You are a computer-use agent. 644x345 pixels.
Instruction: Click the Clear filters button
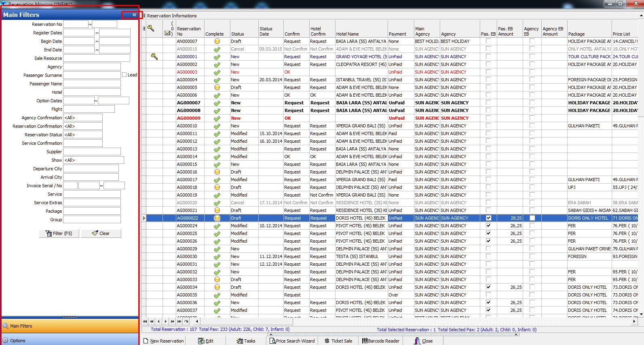click(101, 233)
